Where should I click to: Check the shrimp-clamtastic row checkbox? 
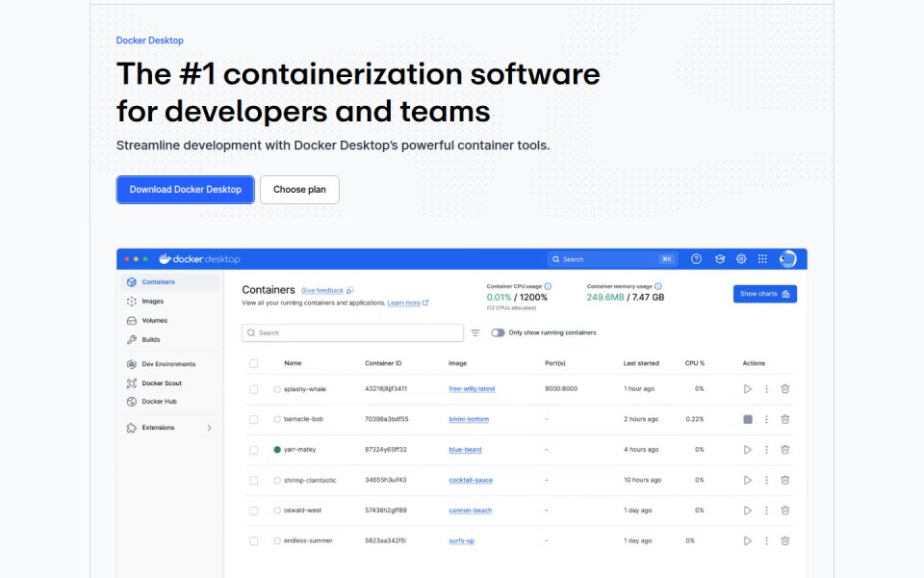click(253, 480)
